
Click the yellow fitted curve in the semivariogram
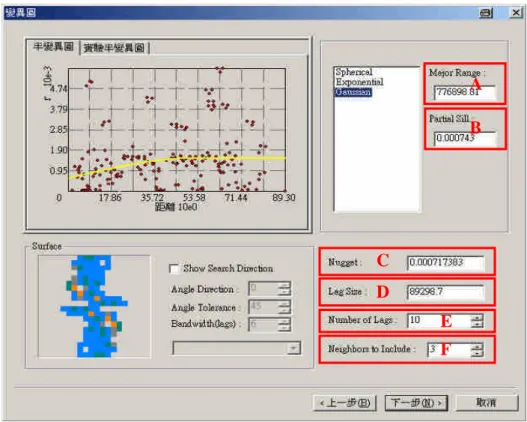177,160
